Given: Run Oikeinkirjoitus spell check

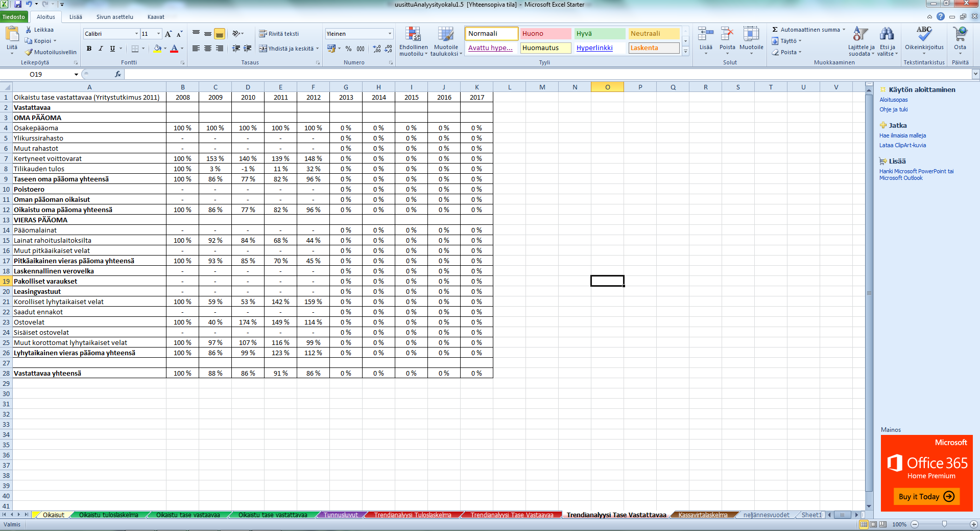Looking at the screenshot, I should click(x=924, y=38).
